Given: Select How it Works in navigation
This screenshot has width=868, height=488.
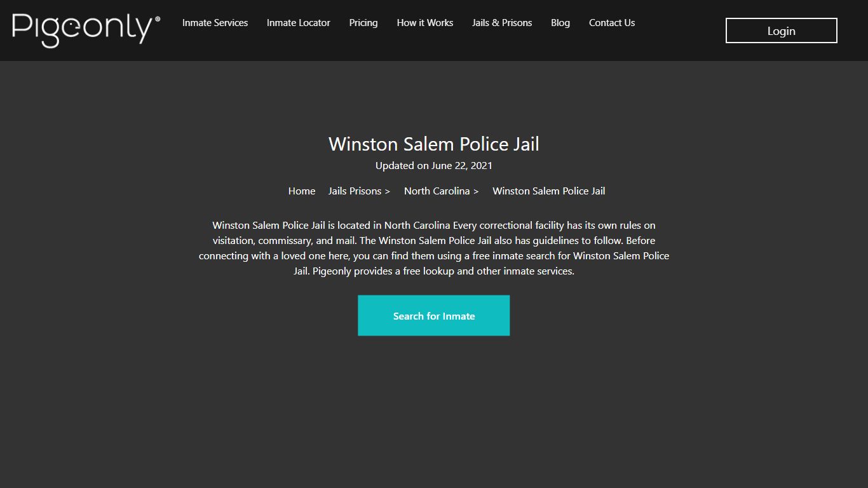Looking at the screenshot, I should pyautogui.click(x=425, y=23).
